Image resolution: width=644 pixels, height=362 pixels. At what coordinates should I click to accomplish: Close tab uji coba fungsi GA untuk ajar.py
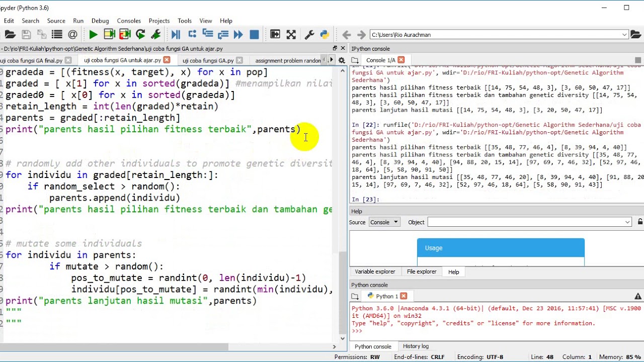pos(167,60)
